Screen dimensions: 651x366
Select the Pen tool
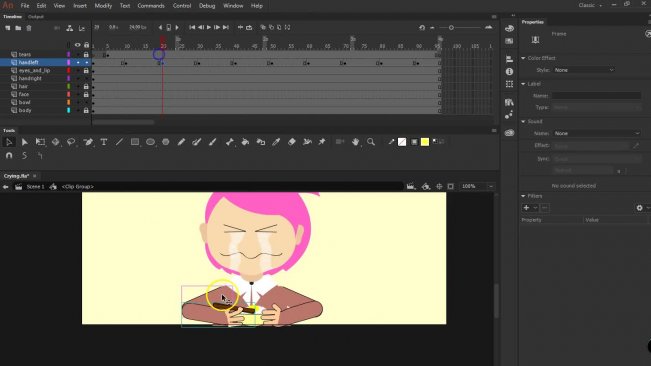88,142
